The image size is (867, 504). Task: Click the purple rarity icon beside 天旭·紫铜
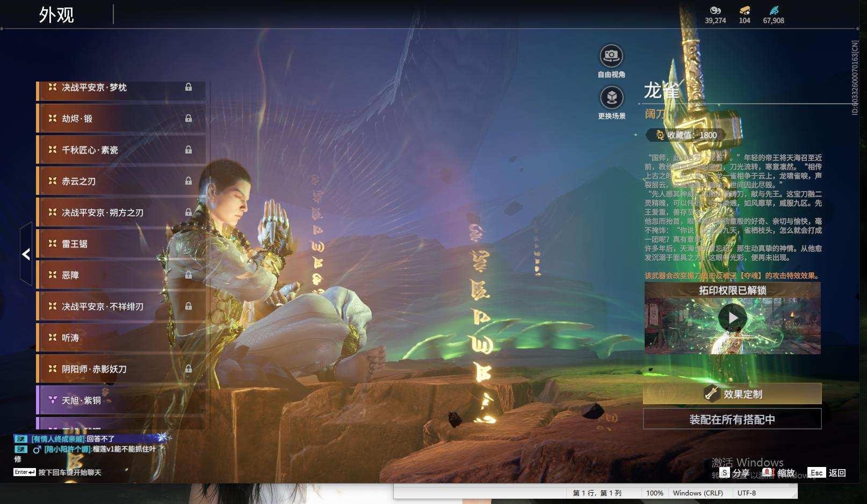(x=53, y=400)
